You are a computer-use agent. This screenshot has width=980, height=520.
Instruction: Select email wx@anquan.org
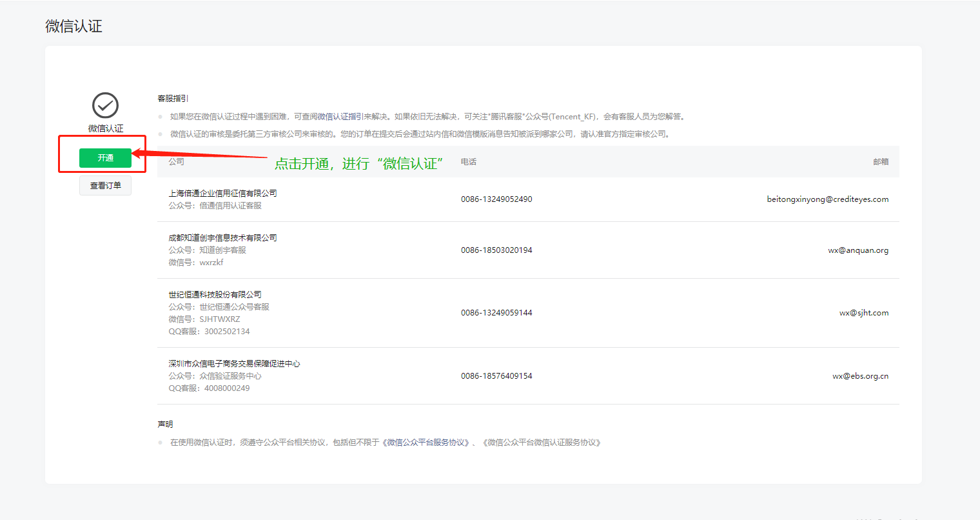(x=858, y=250)
